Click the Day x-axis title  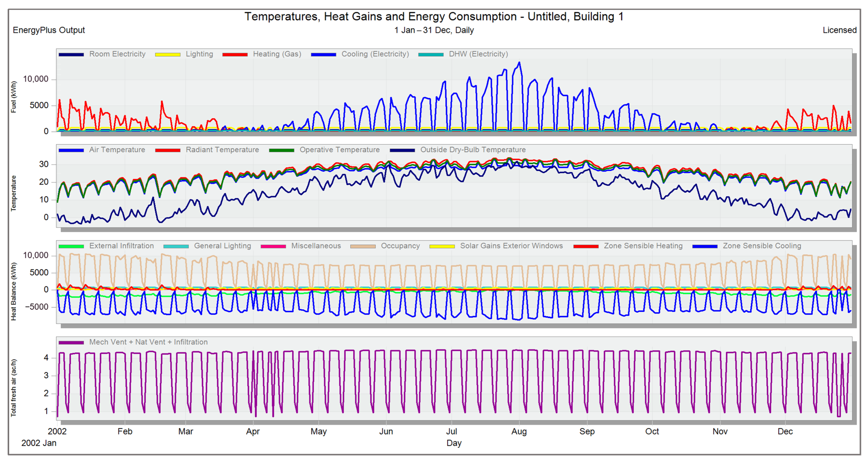(x=454, y=443)
